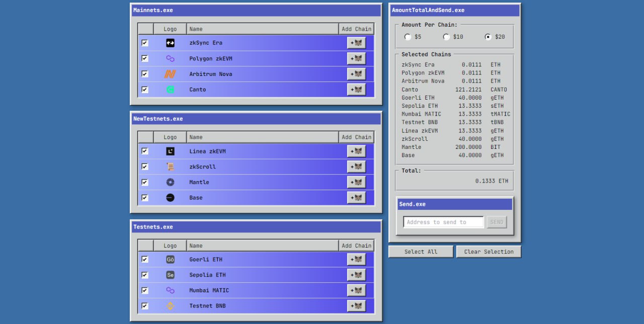This screenshot has height=324, width=644.
Task: Uncheck the Linea zkEVM checkbox
Action: [145, 151]
